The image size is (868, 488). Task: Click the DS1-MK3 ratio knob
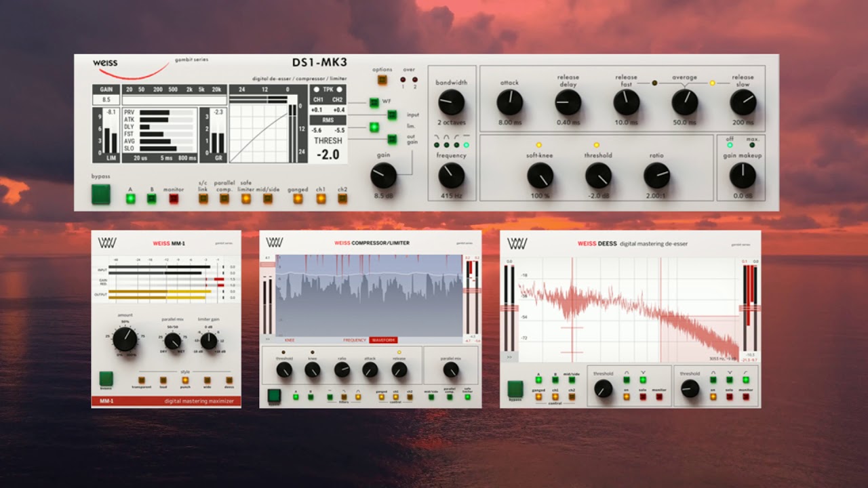(656, 176)
